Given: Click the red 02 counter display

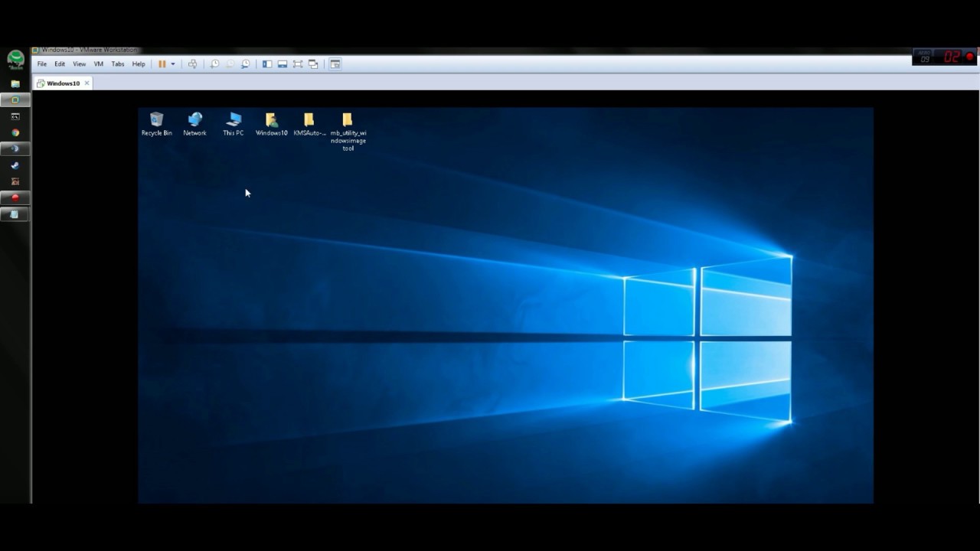Looking at the screenshot, I should click(x=952, y=57).
